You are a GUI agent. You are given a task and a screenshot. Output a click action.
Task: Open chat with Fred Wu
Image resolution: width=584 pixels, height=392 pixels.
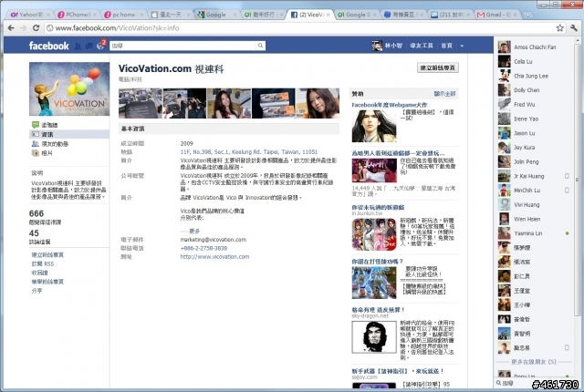coord(534,105)
